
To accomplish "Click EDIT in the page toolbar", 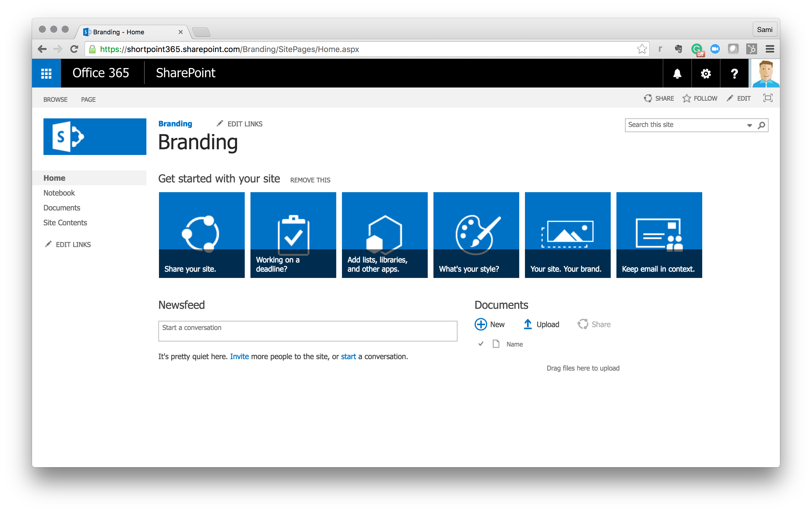I will click(738, 98).
